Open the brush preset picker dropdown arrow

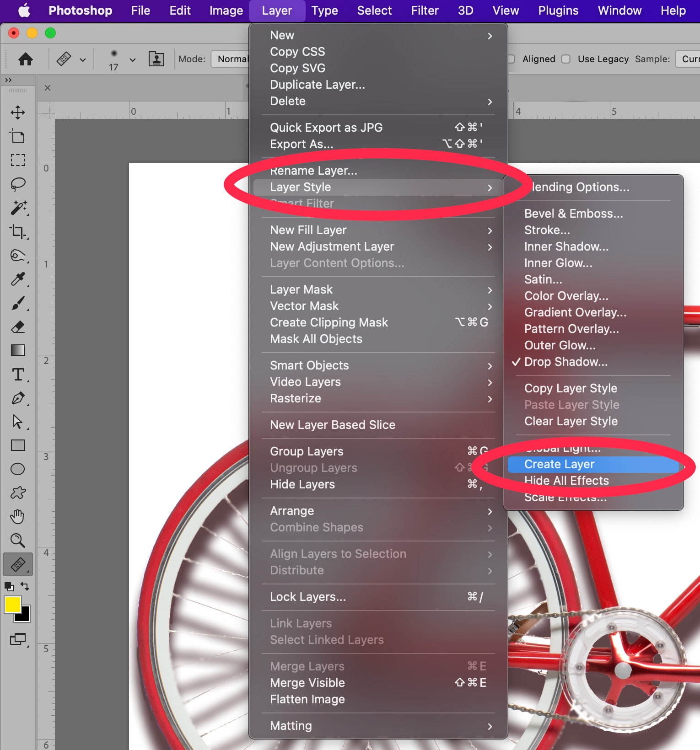133,59
